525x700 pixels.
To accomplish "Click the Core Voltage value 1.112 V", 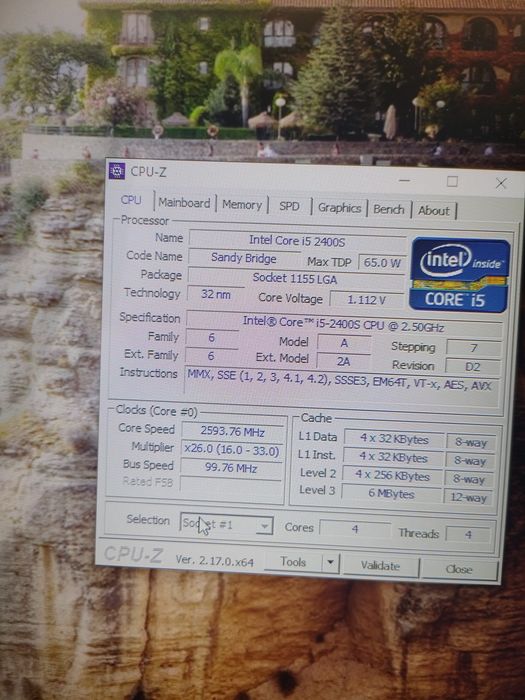I will (x=366, y=299).
